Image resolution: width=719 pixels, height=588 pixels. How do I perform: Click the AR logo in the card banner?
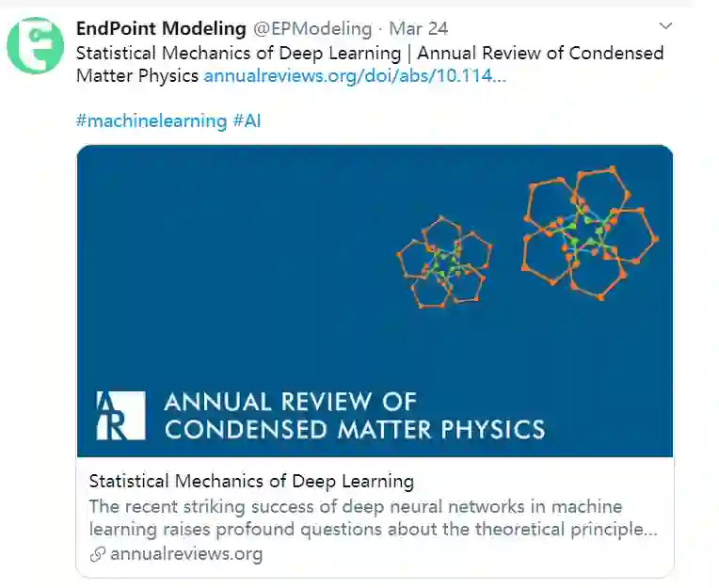[120, 416]
